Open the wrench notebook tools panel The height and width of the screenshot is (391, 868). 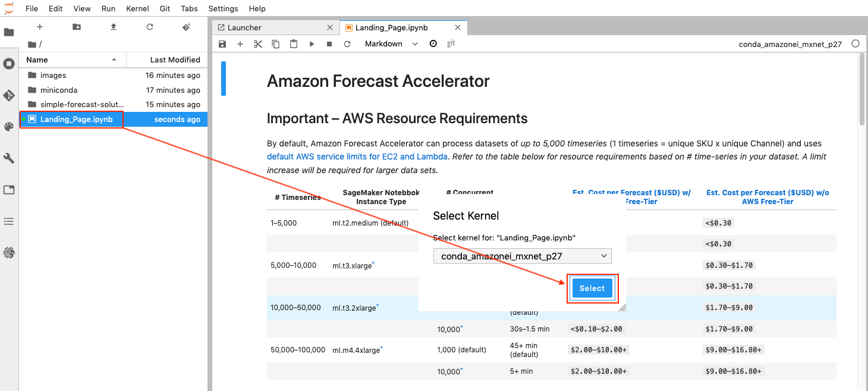9,158
